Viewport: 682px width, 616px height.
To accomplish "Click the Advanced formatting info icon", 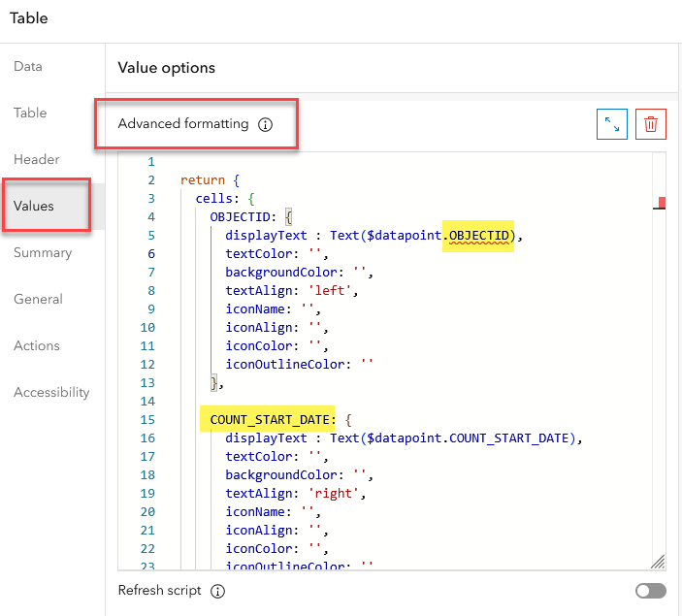I will tap(266, 124).
